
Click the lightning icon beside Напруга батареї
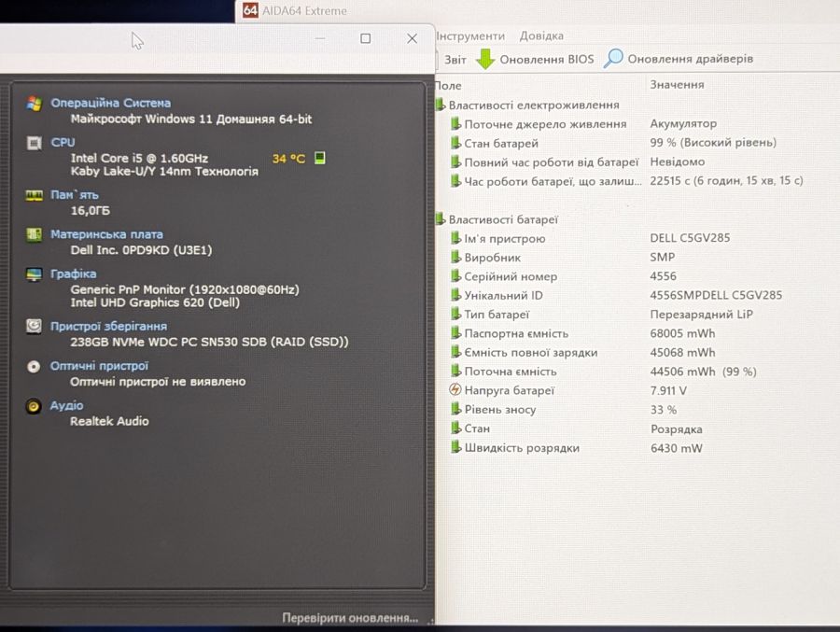tap(455, 389)
